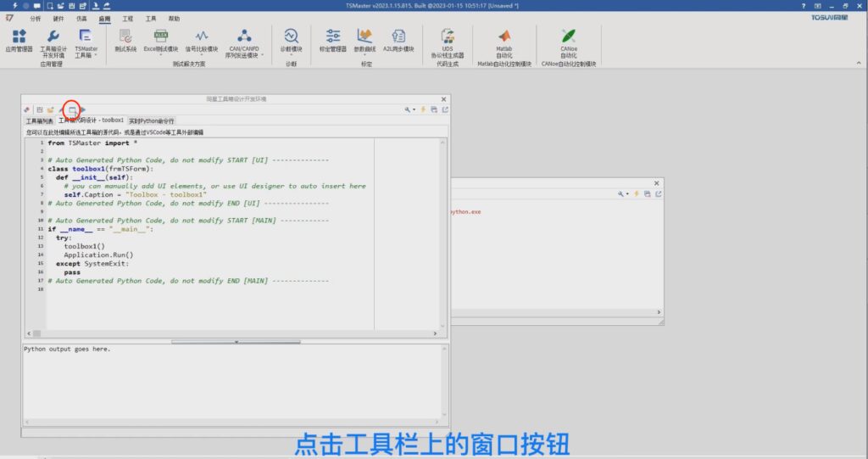Open the 应用管理器 application manager
Image resolution: width=868 pixels, height=459 pixels.
click(x=19, y=39)
